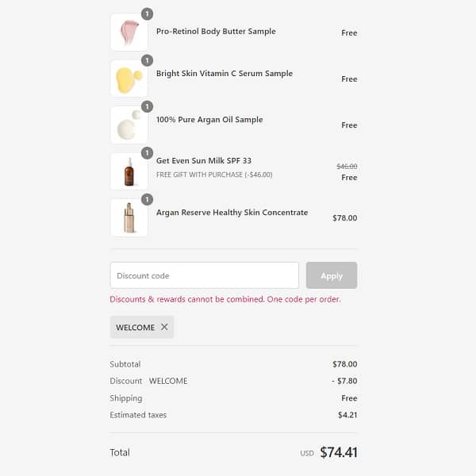
Task: Click the Get Even Sun Milk SPF 33 title
Action: click(x=204, y=161)
